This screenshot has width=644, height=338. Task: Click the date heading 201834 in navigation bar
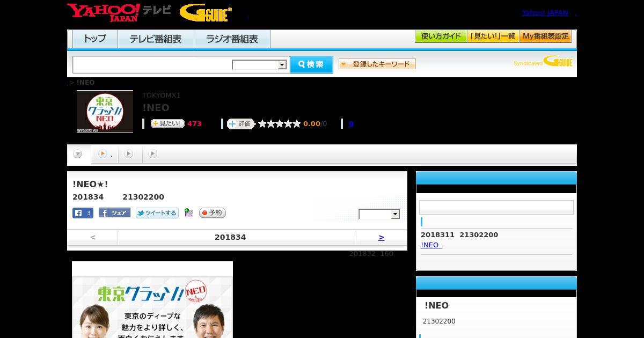point(230,237)
